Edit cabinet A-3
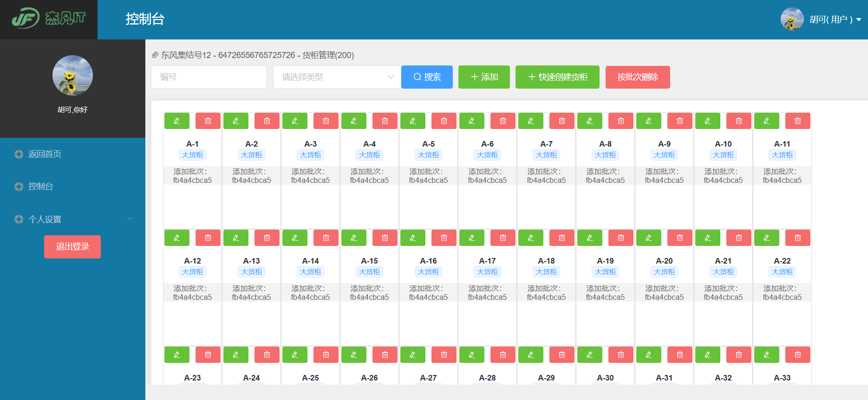The image size is (868, 400). (295, 121)
